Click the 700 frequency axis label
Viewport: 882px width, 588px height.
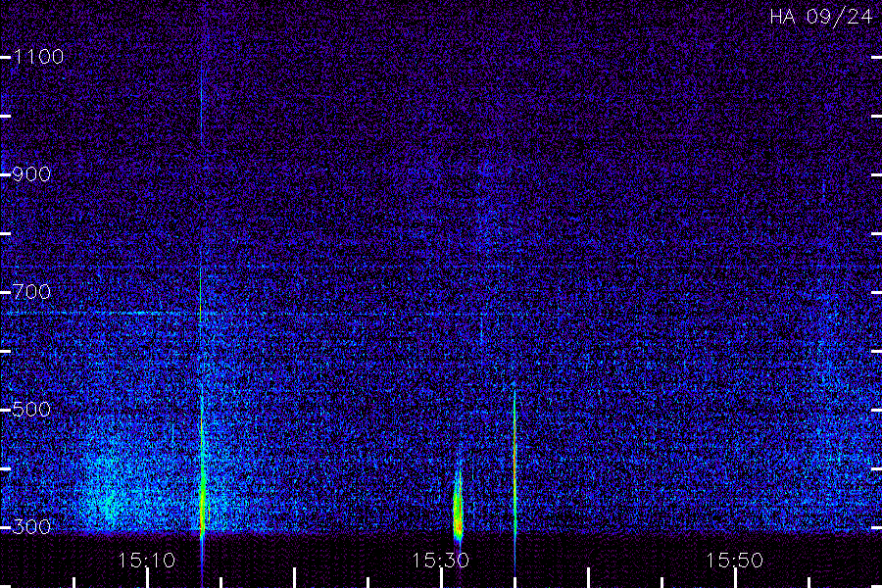coord(31,292)
